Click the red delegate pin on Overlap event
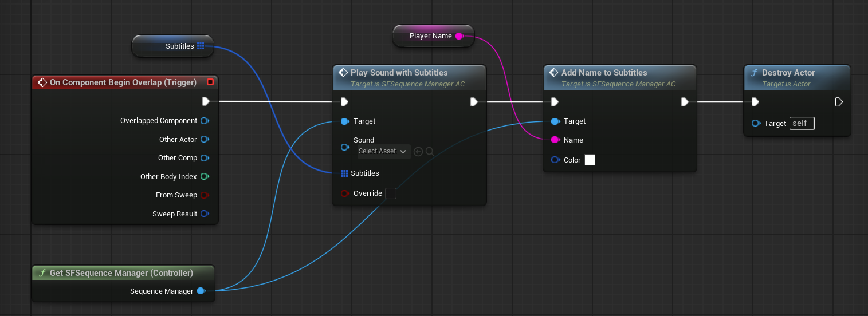868x316 pixels. click(210, 82)
